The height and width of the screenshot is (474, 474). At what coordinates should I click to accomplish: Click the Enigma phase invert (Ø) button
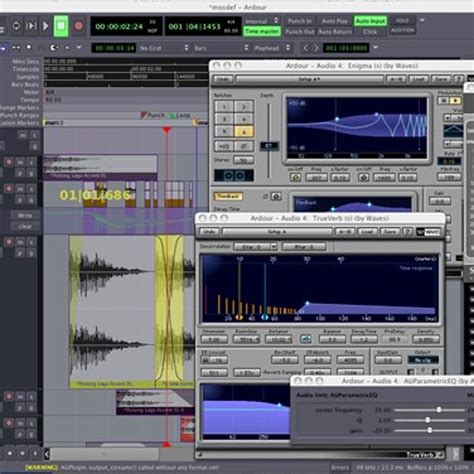pos(244,146)
